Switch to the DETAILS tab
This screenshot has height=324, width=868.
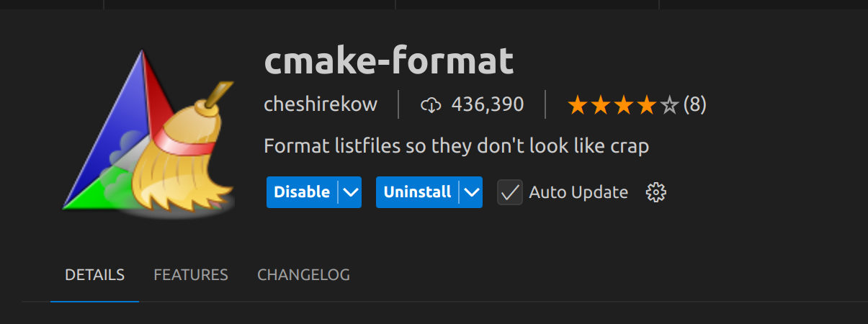[94, 275]
